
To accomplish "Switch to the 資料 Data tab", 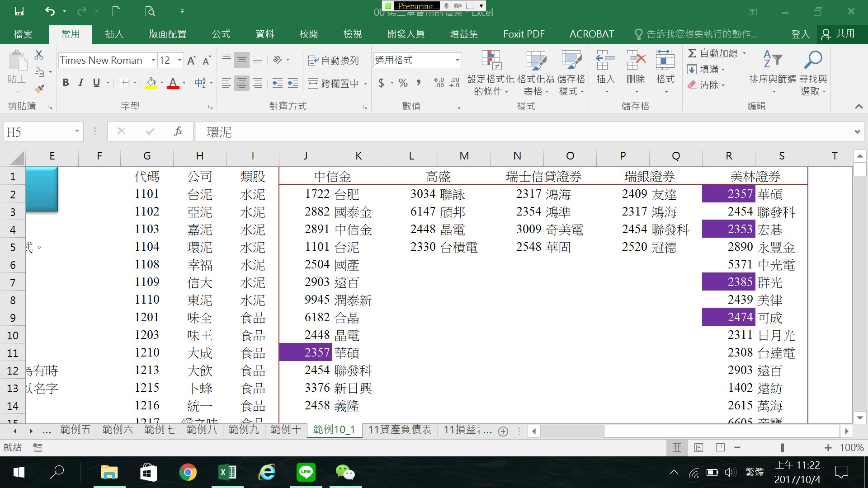I will (x=265, y=34).
